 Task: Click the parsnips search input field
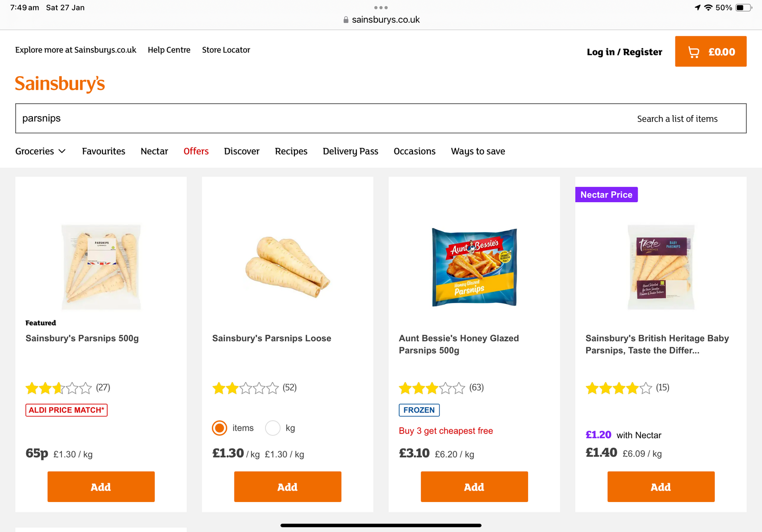coord(286,118)
